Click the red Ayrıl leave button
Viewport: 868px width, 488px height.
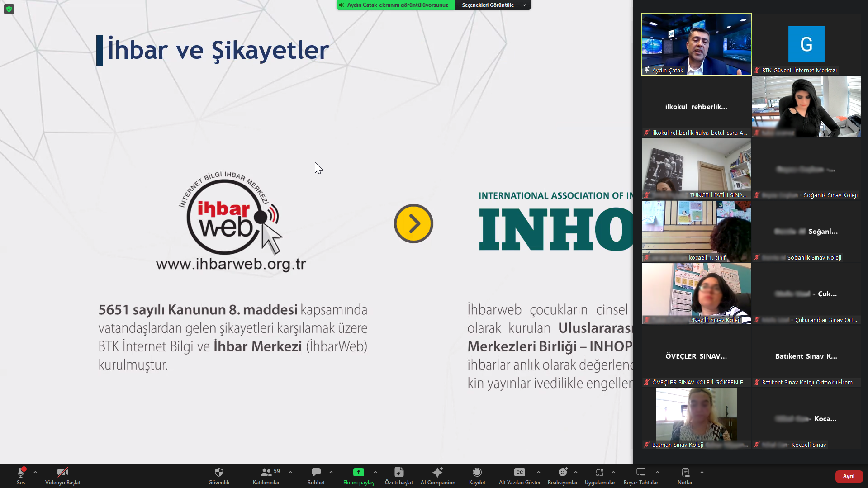point(849,476)
